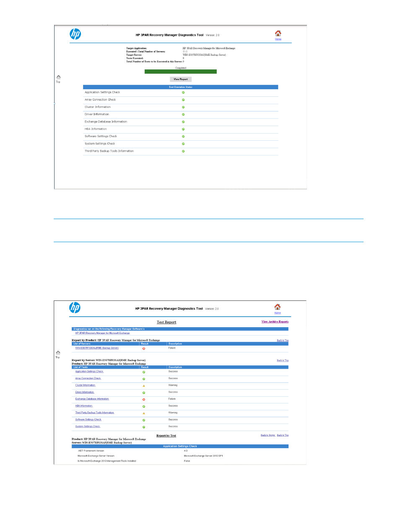The height and width of the screenshot is (532, 400).
Task: Open HP 3PAR Recovery Manager for Microsoft Exchange link
Action: point(102,333)
